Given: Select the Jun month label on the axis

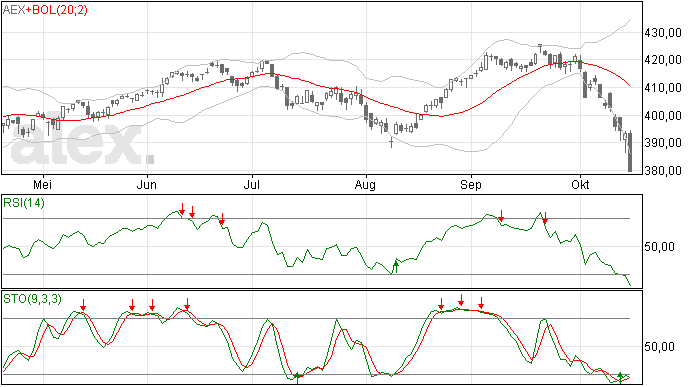Looking at the screenshot, I should [x=147, y=184].
